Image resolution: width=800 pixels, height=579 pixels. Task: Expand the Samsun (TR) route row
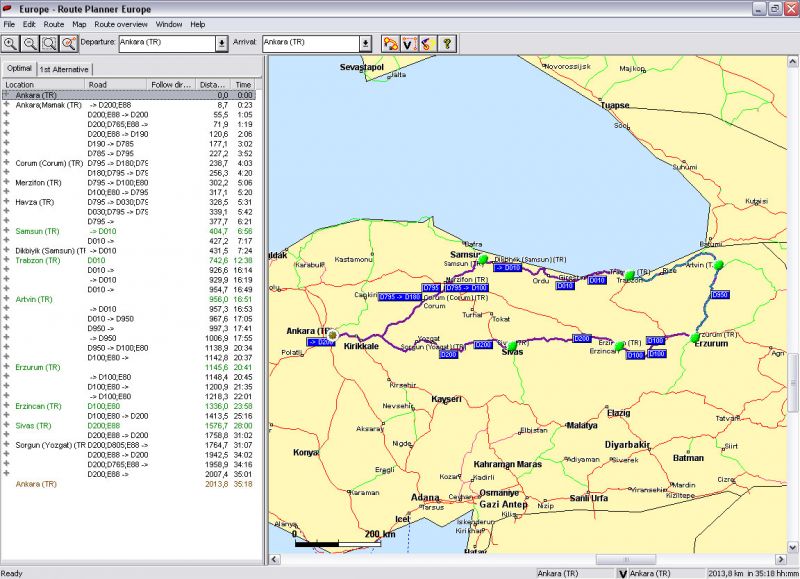[x=6, y=231]
